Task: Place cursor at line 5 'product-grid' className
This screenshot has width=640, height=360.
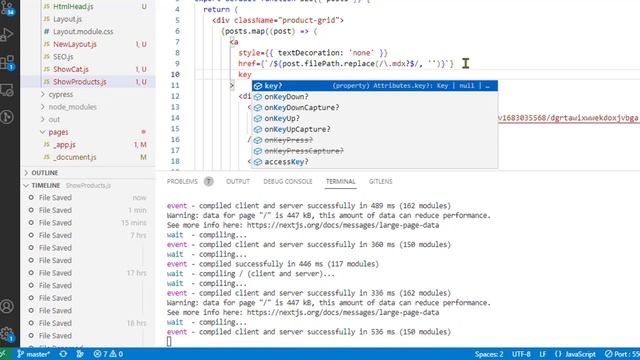Action: tap(308, 20)
